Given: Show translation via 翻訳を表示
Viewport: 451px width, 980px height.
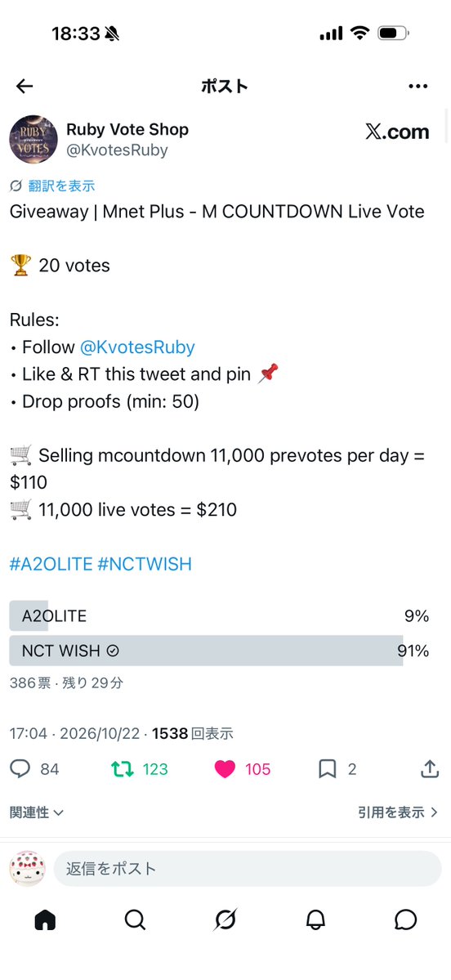Looking at the screenshot, I should pyautogui.click(x=52, y=186).
